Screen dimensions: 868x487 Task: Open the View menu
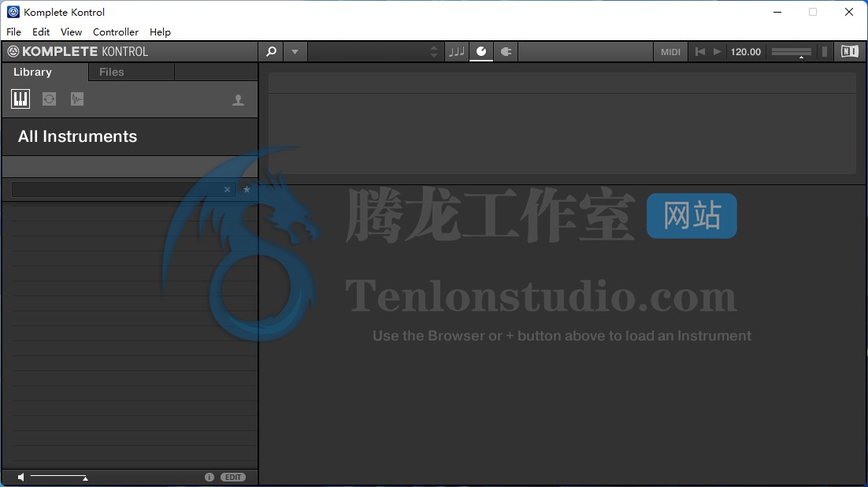point(71,32)
